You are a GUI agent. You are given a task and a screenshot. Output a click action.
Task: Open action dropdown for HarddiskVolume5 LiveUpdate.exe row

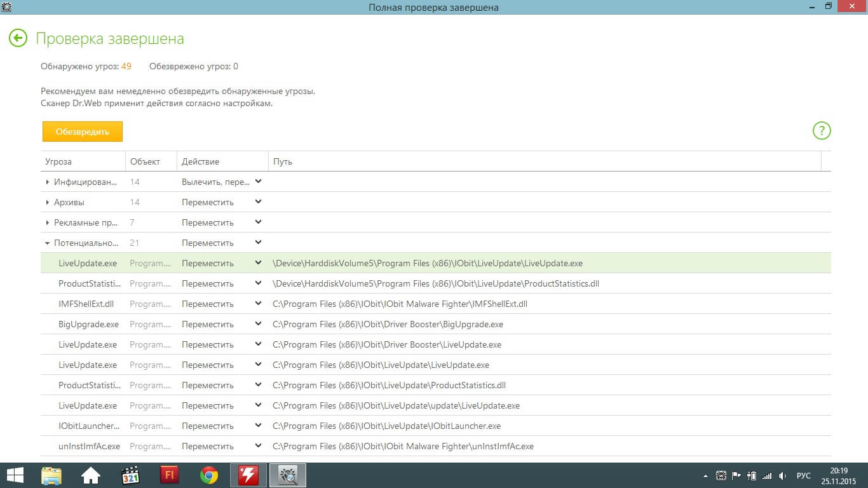[258, 263]
